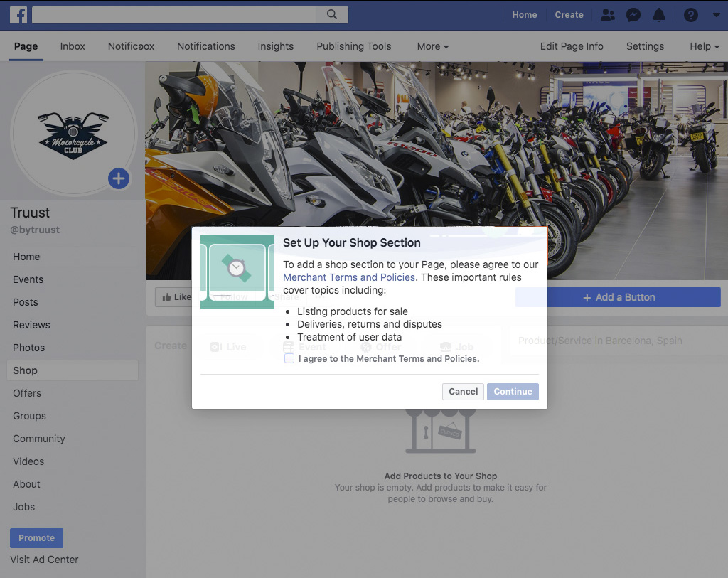Viewport: 728px width, 578px height.
Task: Tick the agree to Merchant Terms checkbox
Action: pyautogui.click(x=289, y=358)
